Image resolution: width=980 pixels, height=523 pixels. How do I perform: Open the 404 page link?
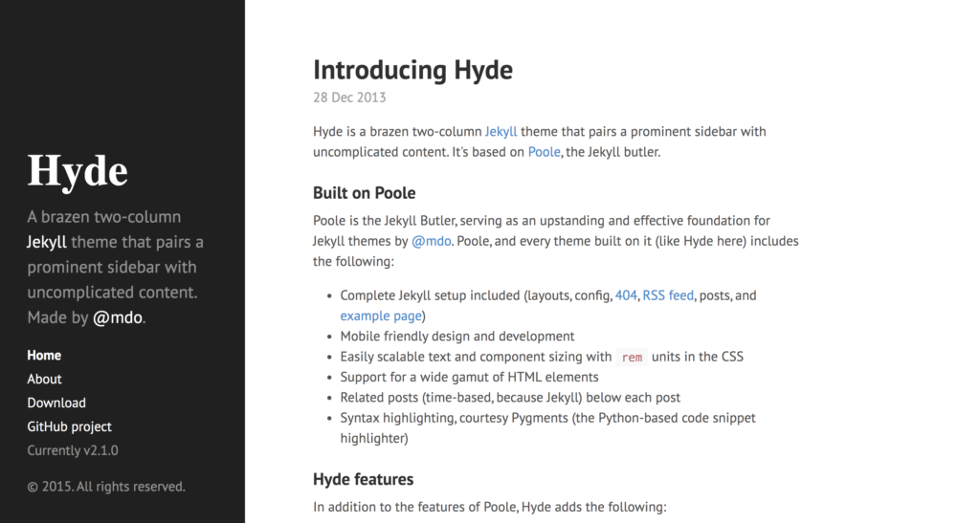[x=626, y=295]
